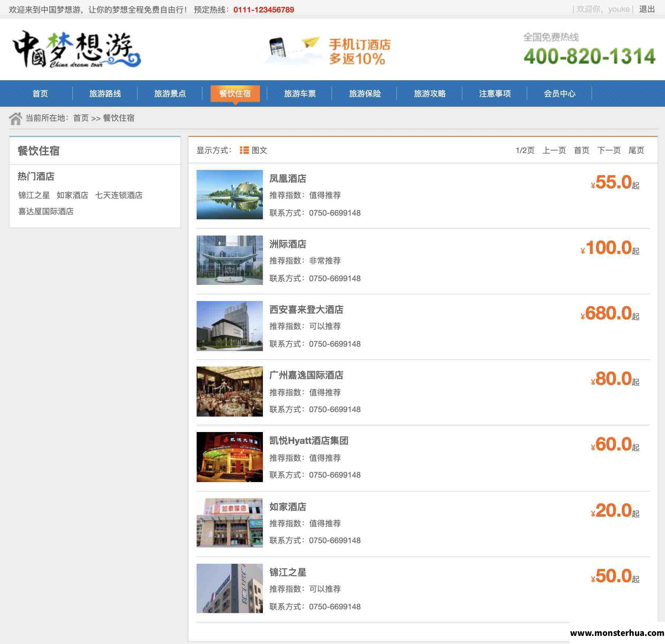Open the 西安喜来登大酒店 title link
Screen dimensions: 665x644
click(x=306, y=309)
